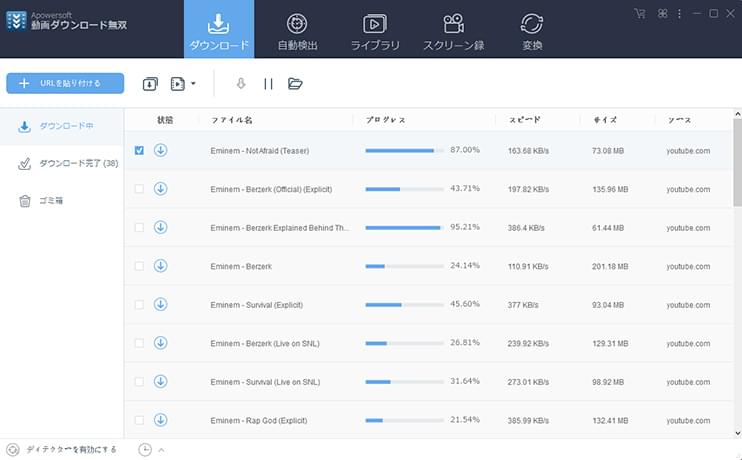Select ダウンロード完了 (38) in the sidebar
The height and width of the screenshot is (460, 742).
tap(62, 164)
